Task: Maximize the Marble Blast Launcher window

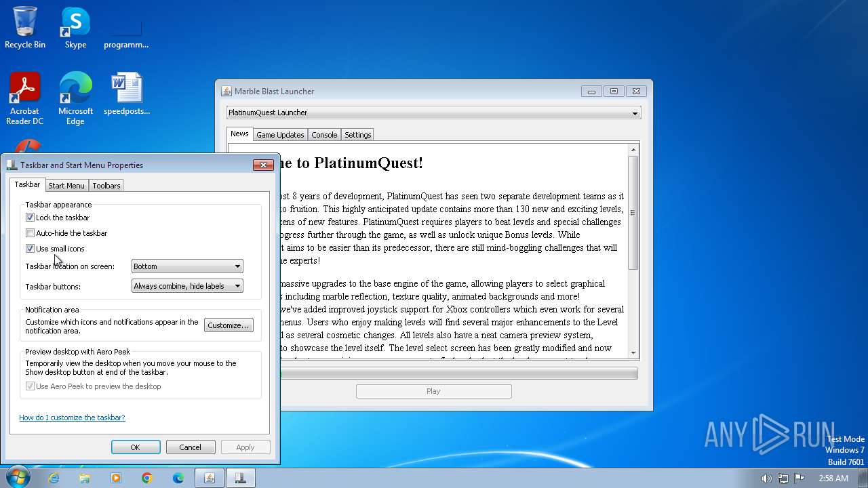Action: click(x=614, y=91)
